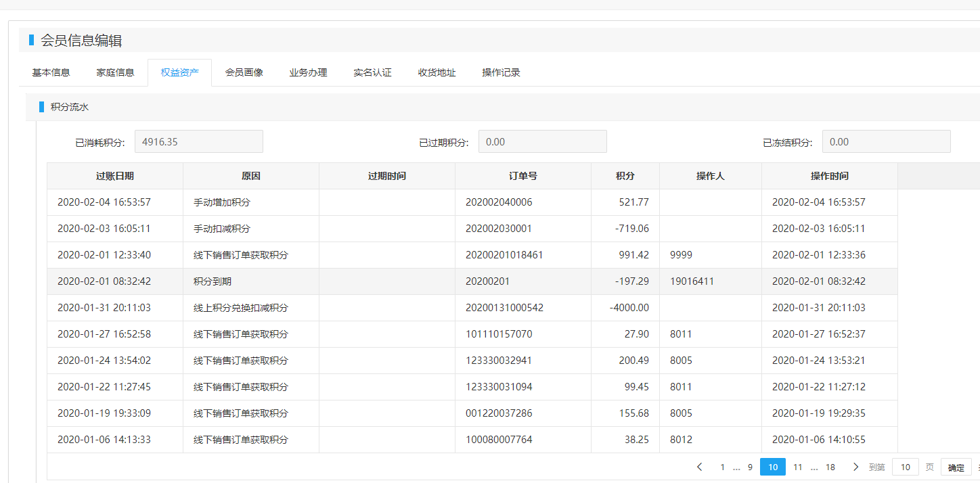Viewport: 980px width, 483px height.
Task: Select the 会员画像 tab
Action: tap(244, 72)
